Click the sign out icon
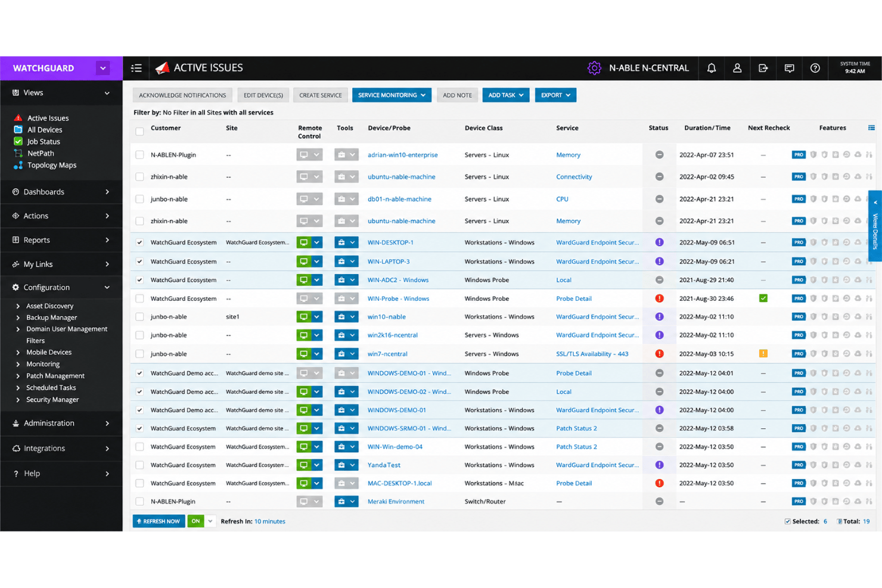The width and height of the screenshot is (882, 588). [763, 68]
